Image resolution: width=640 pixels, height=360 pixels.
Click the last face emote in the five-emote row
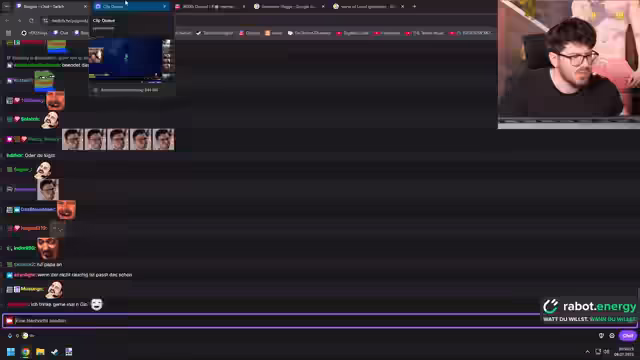(x=163, y=139)
